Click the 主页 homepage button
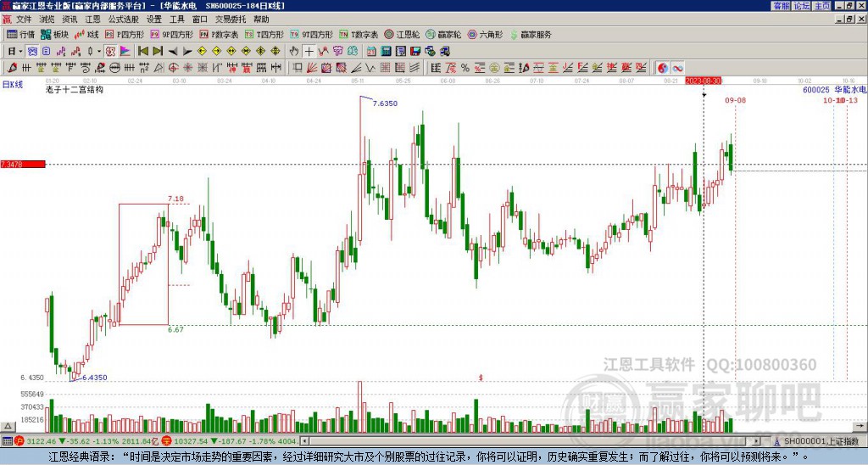 [x=821, y=6]
